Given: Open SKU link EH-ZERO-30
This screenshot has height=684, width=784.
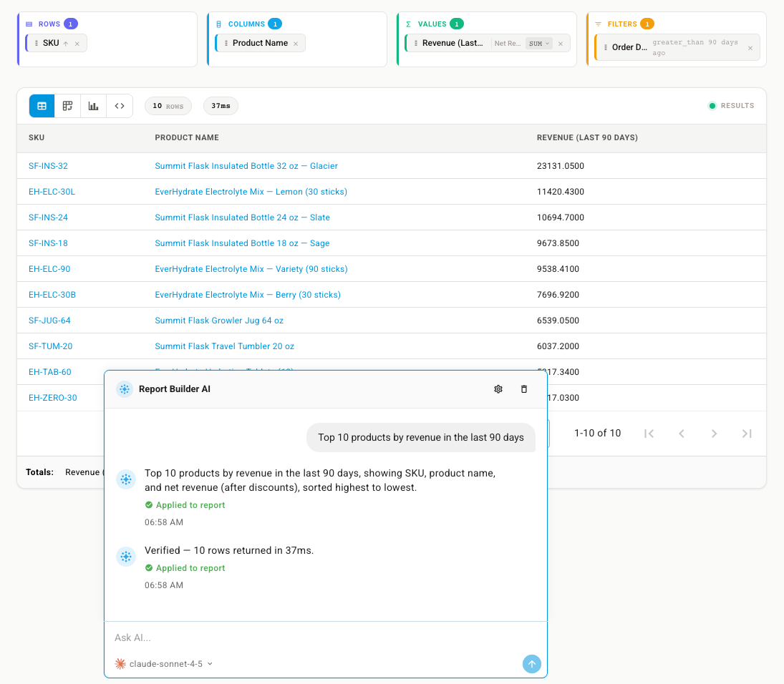Looking at the screenshot, I should pos(53,398).
